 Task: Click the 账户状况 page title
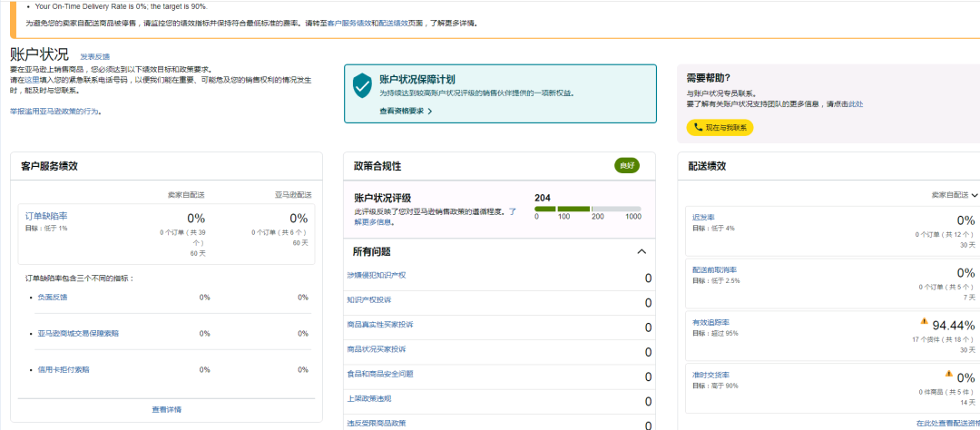[39, 54]
